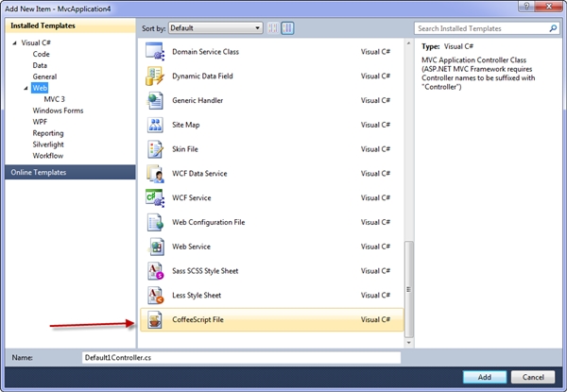
Task: Select the Silverlight category
Action: pos(48,145)
